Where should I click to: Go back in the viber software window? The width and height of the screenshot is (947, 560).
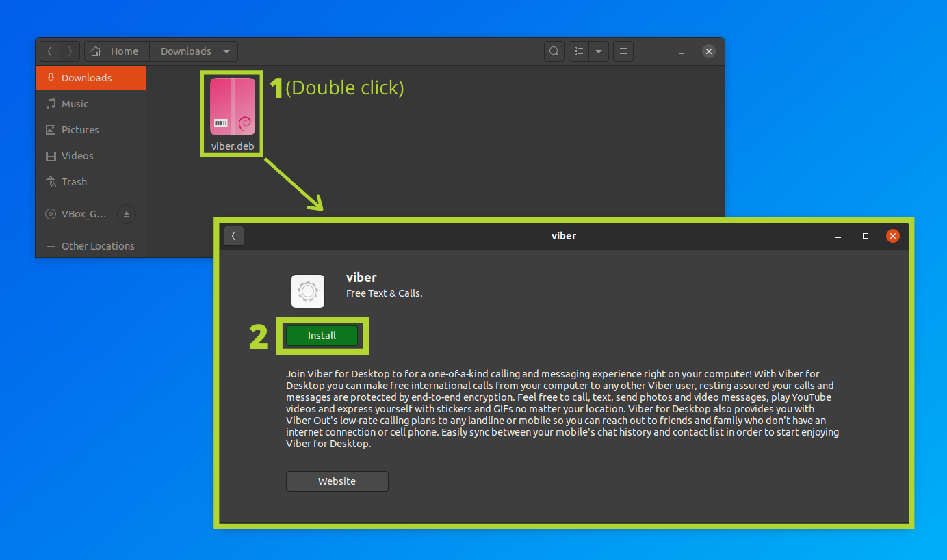pyautogui.click(x=234, y=236)
